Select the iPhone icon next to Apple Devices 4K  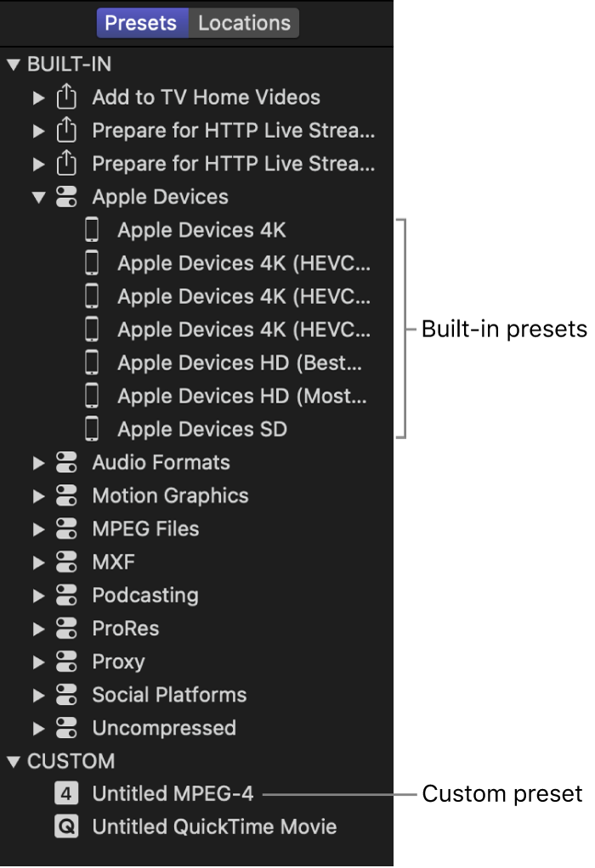[x=91, y=229]
